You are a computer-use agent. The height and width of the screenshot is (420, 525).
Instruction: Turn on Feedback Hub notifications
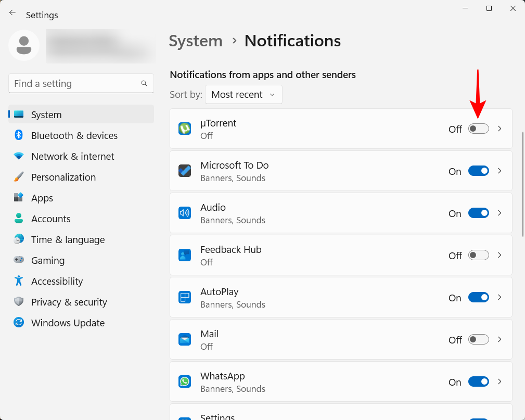tap(478, 255)
